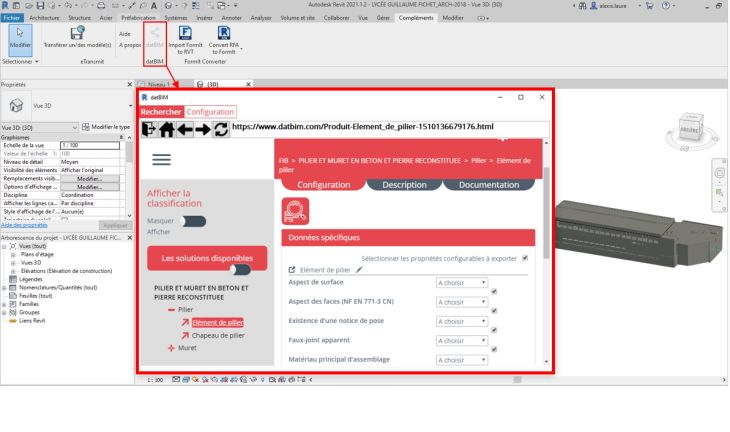Open Transférer un/des modèle(s) eTransmit tool
The width and height of the screenshot is (730, 432).
click(77, 37)
